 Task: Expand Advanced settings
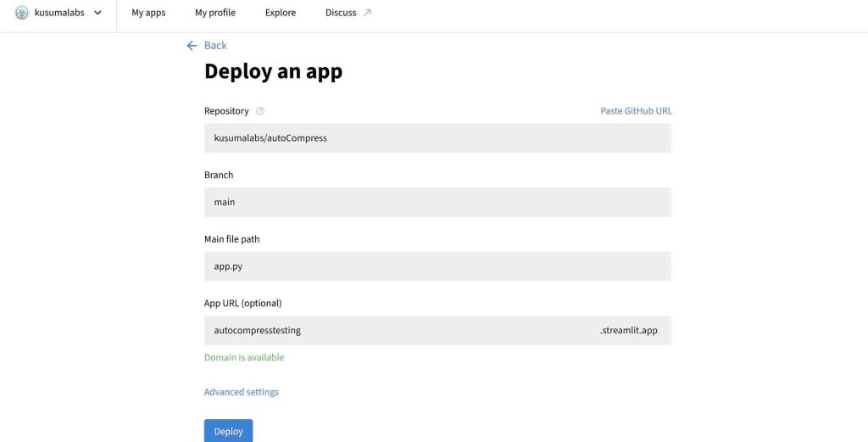242,392
